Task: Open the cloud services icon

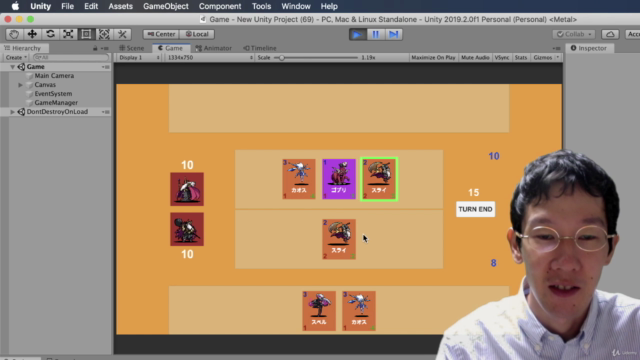Action: tap(610, 34)
